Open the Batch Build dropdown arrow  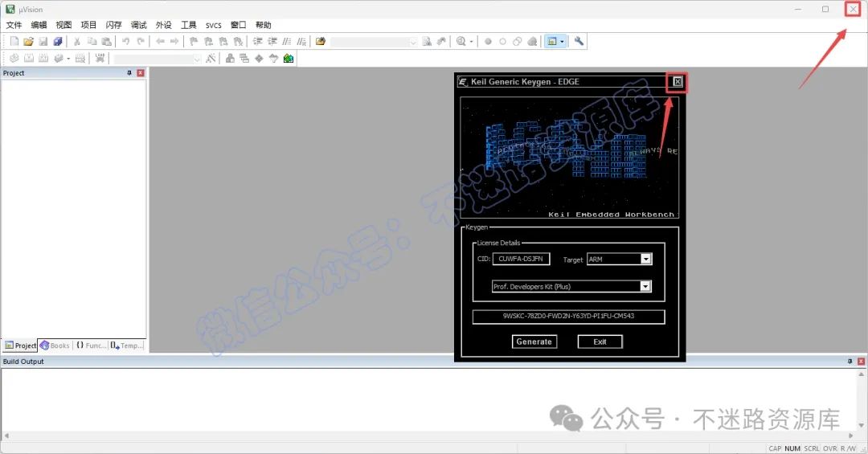(68, 58)
